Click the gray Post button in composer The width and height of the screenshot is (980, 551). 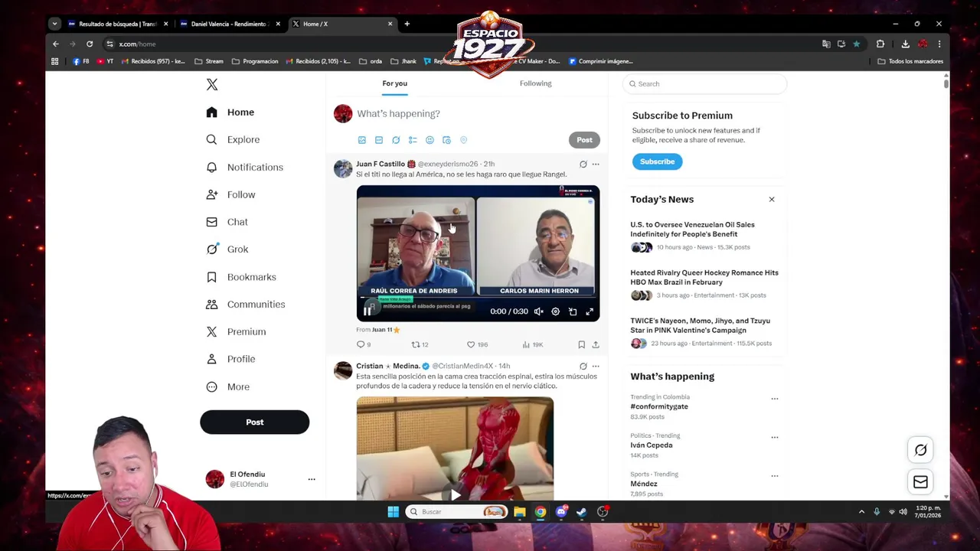[584, 140]
